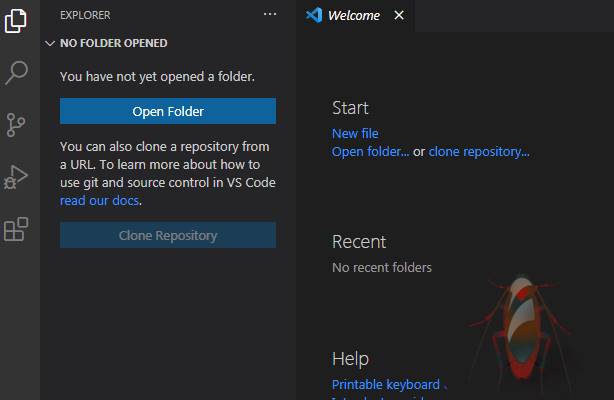Image resolution: width=614 pixels, height=400 pixels.
Task: Follow the 'read our docs' link
Action: pyautogui.click(x=99, y=201)
